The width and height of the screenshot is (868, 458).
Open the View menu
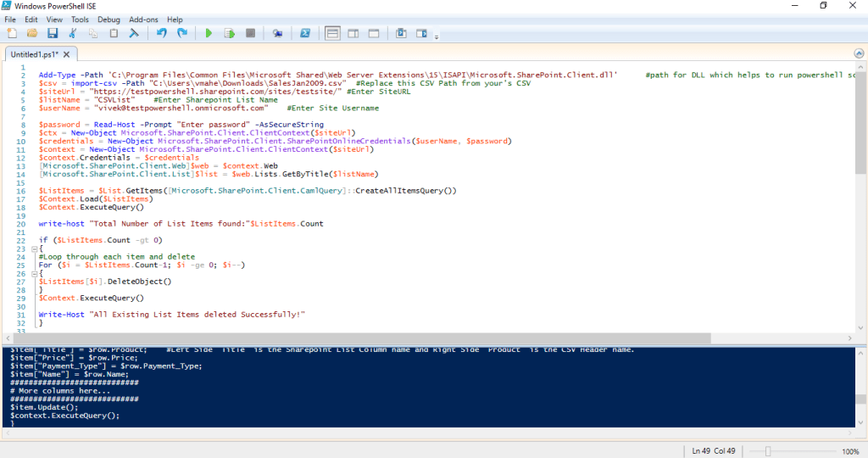coord(54,20)
